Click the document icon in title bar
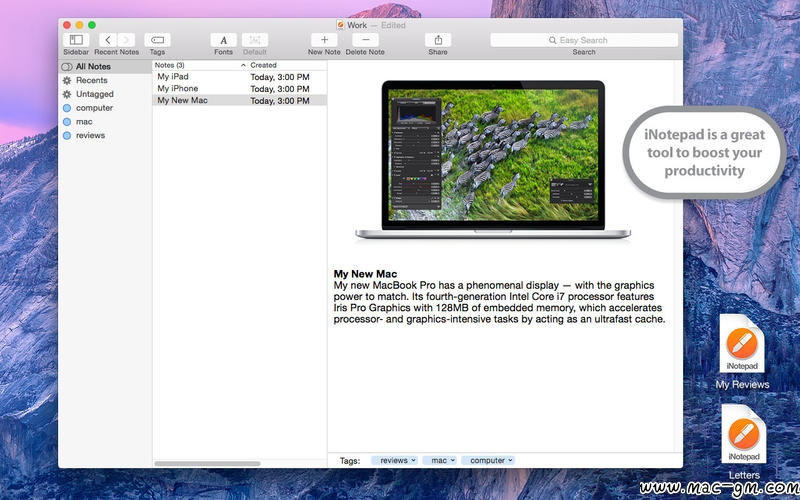 click(x=341, y=24)
